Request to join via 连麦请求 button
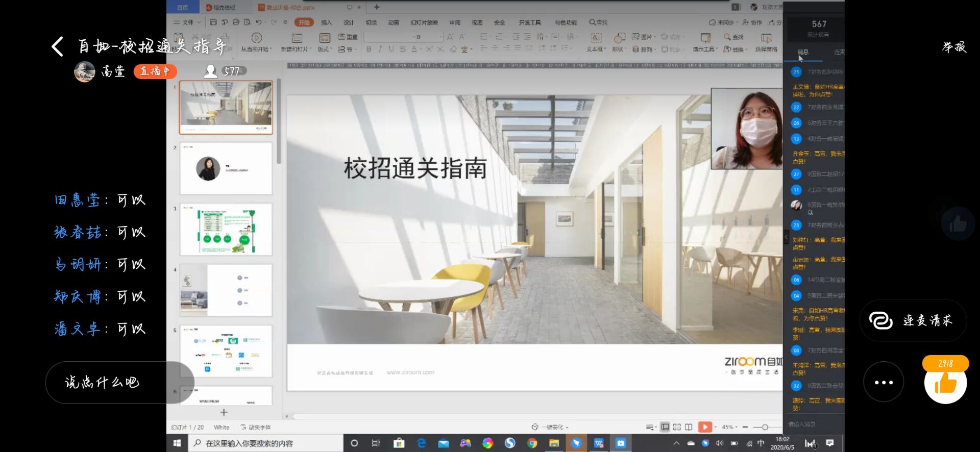 pyautogui.click(x=913, y=320)
